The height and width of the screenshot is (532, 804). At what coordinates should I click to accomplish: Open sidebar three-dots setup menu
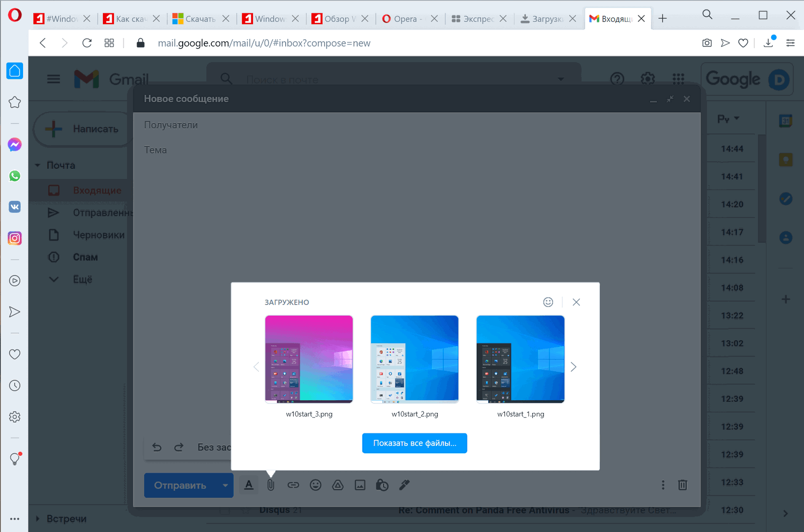14,519
